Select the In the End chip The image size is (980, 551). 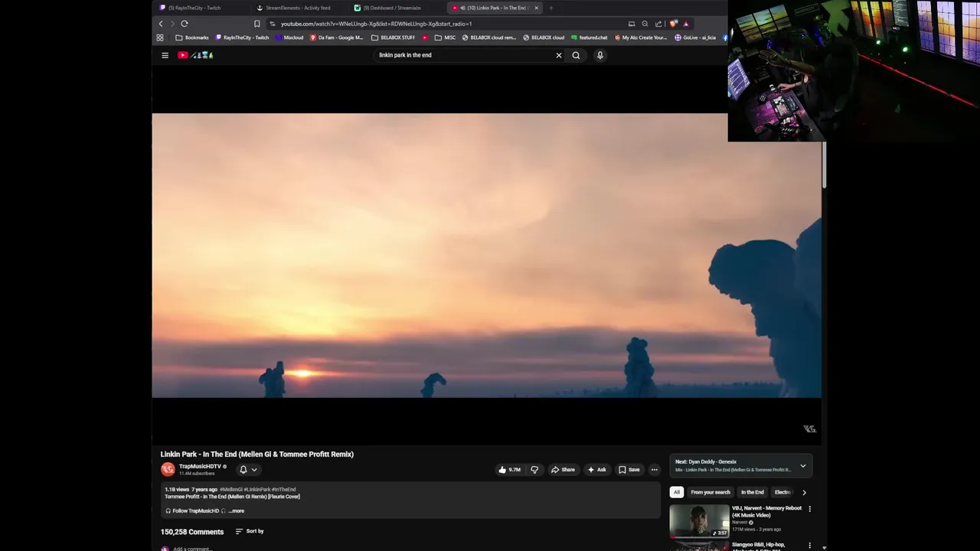click(x=753, y=492)
